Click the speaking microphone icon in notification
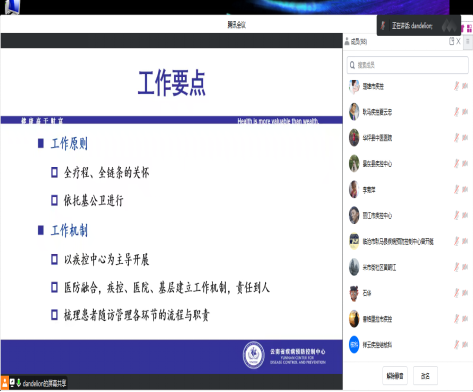The image size is (473, 392). click(x=383, y=25)
